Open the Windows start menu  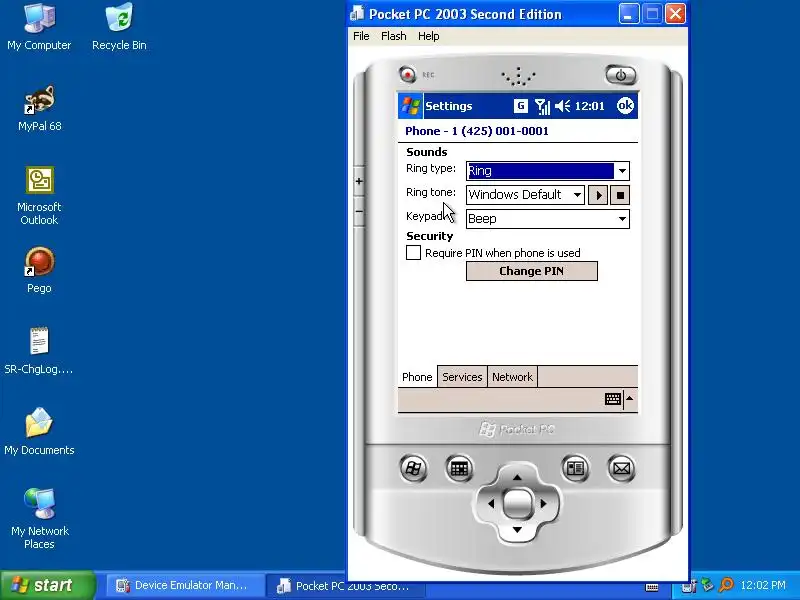[48, 585]
